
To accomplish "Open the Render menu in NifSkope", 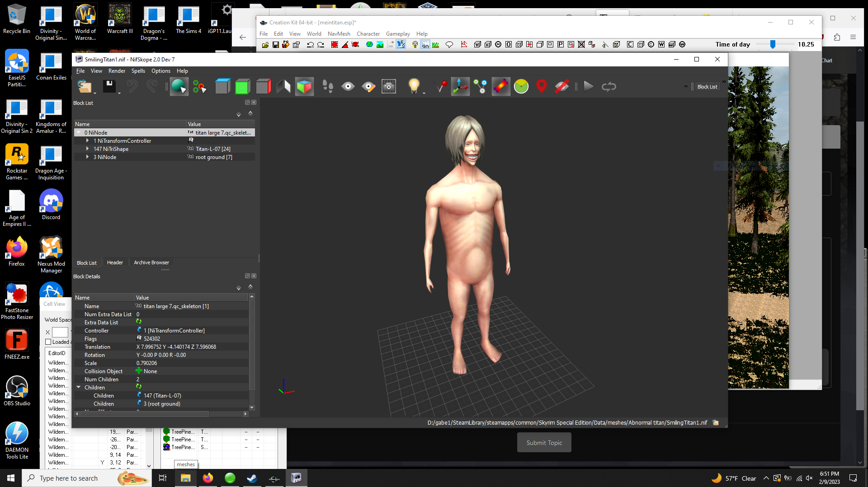I will (117, 71).
